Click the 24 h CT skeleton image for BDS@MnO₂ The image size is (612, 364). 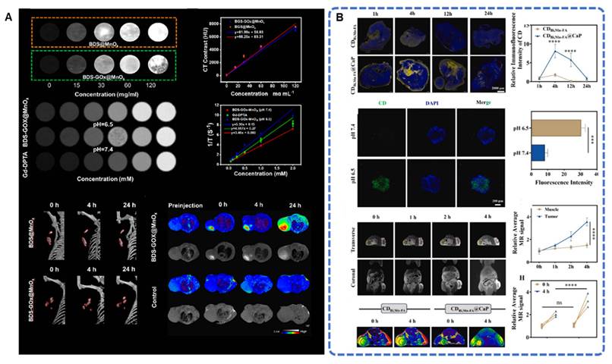[127, 235]
